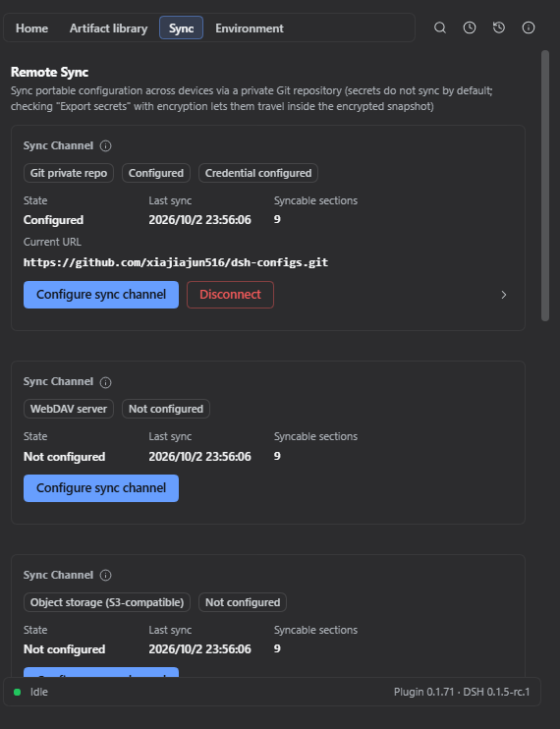Go to the Environment tab
The height and width of the screenshot is (729, 560).
pyautogui.click(x=250, y=28)
